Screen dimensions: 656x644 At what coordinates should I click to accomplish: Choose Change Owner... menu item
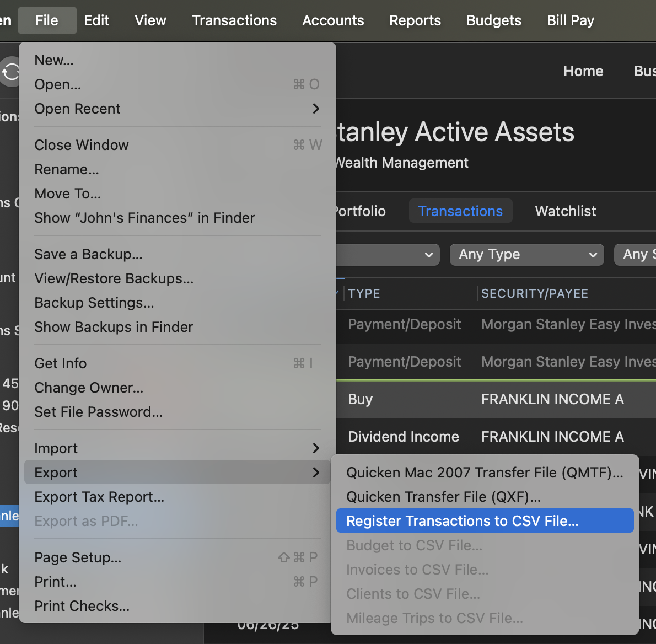click(x=178, y=388)
